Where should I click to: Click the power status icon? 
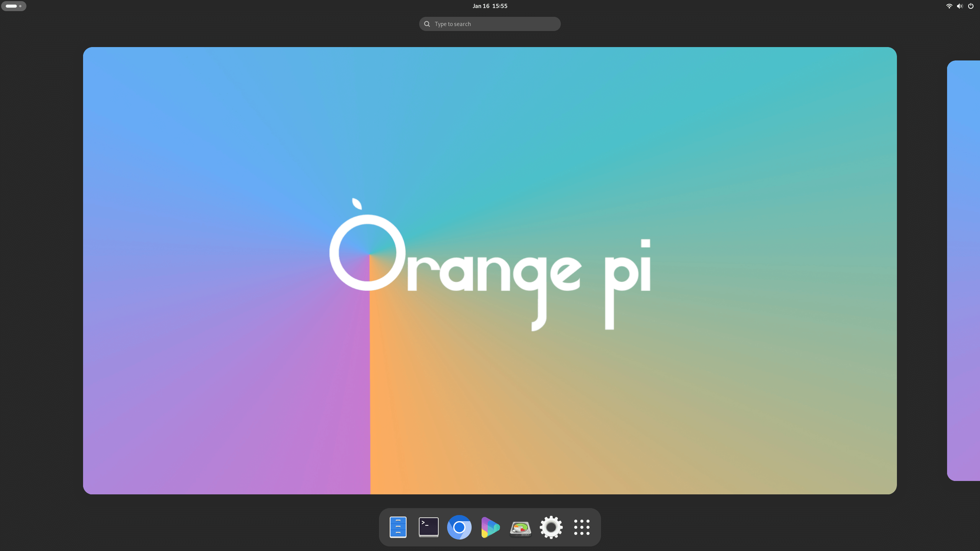point(970,6)
